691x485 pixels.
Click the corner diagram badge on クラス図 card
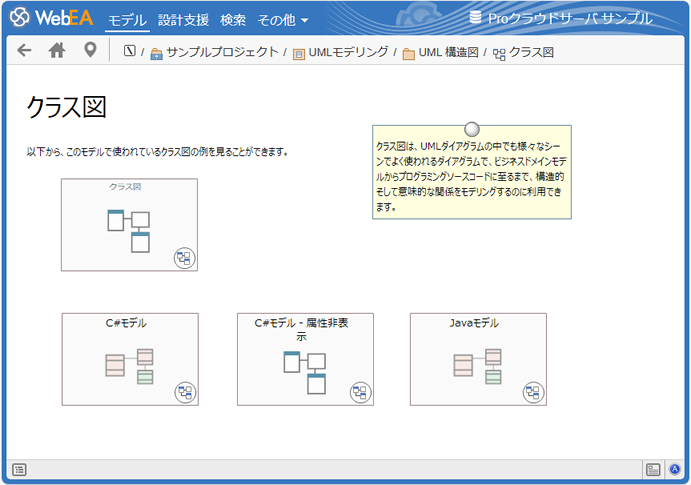tap(184, 258)
